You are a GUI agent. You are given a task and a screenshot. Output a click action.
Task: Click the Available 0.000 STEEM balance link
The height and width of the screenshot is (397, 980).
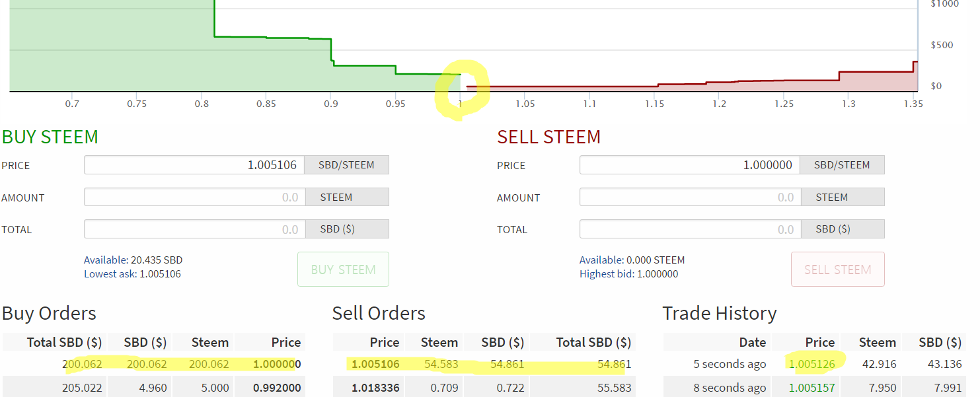632,260
